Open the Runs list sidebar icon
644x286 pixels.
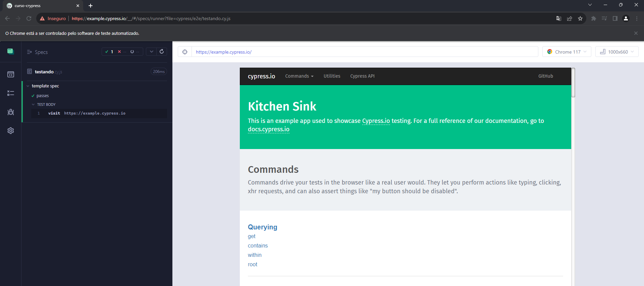(11, 93)
